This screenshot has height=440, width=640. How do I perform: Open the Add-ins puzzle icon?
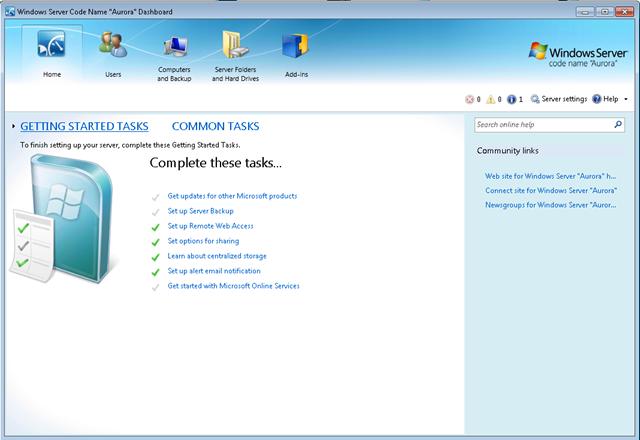click(296, 45)
